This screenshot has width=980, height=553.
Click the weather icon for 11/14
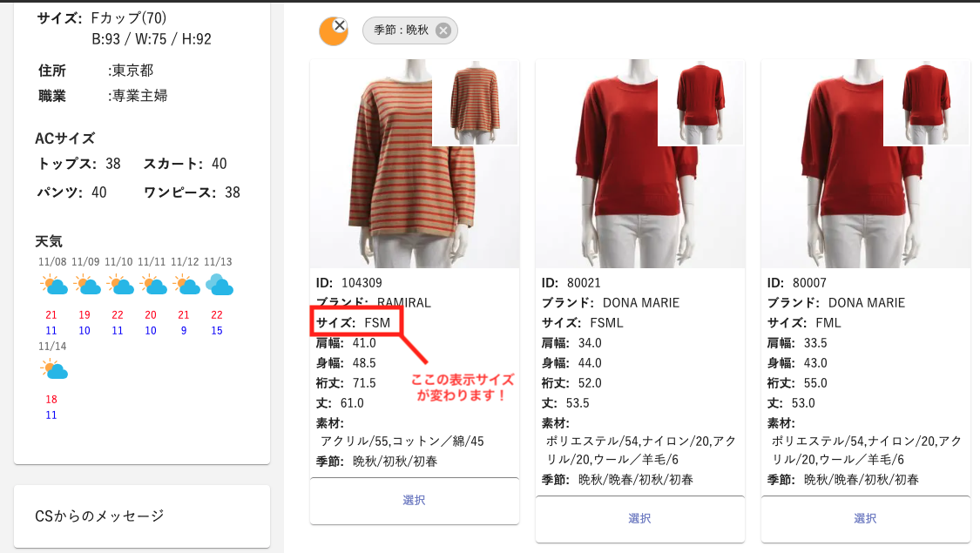(54, 369)
